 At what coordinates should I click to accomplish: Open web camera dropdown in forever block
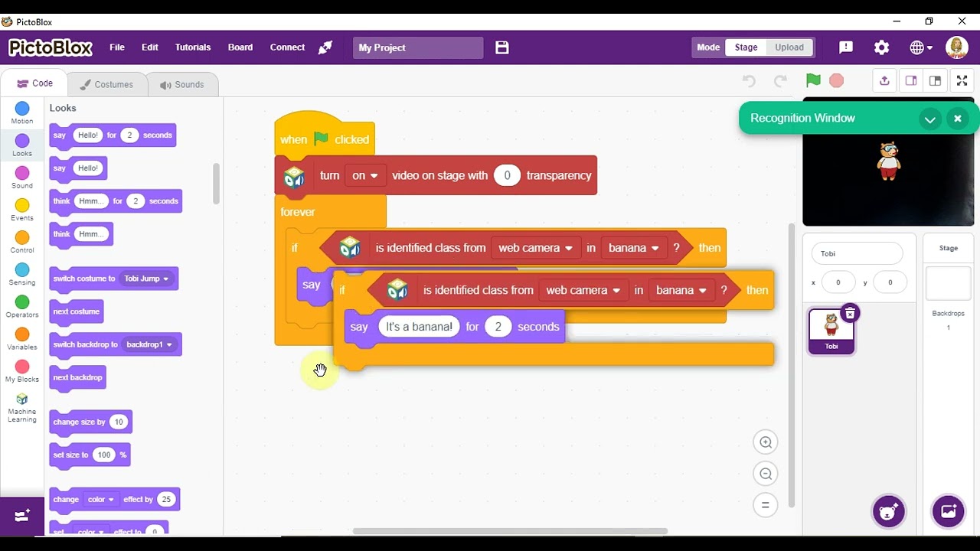coord(535,248)
